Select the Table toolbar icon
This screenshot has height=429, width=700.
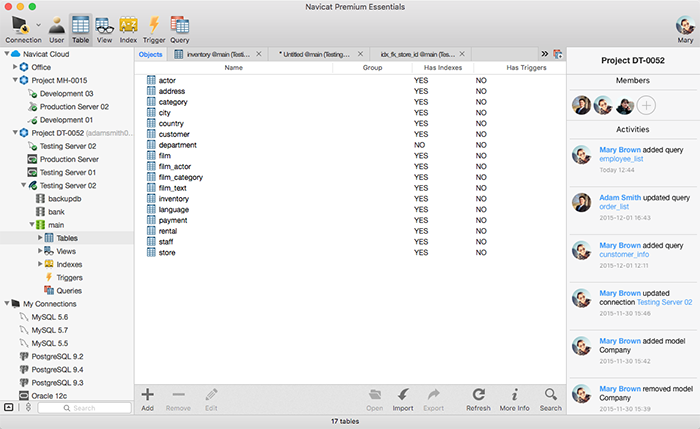click(80, 29)
